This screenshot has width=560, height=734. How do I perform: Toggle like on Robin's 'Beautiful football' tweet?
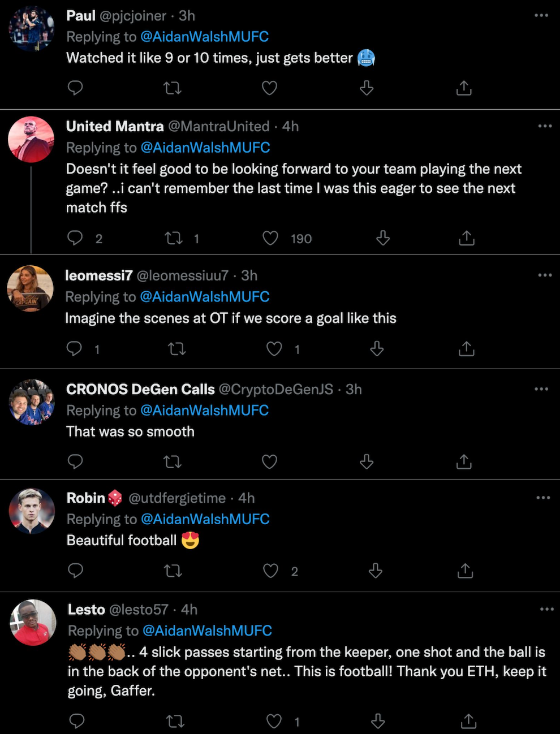point(270,571)
